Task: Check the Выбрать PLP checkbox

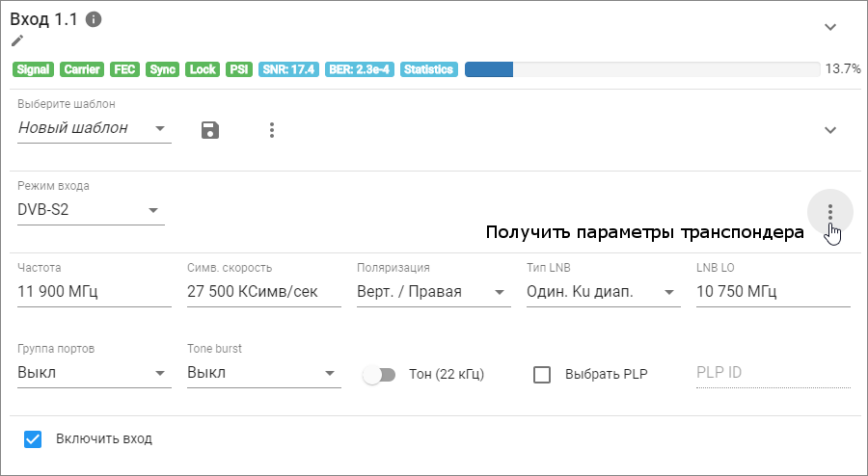Action: 542,375
